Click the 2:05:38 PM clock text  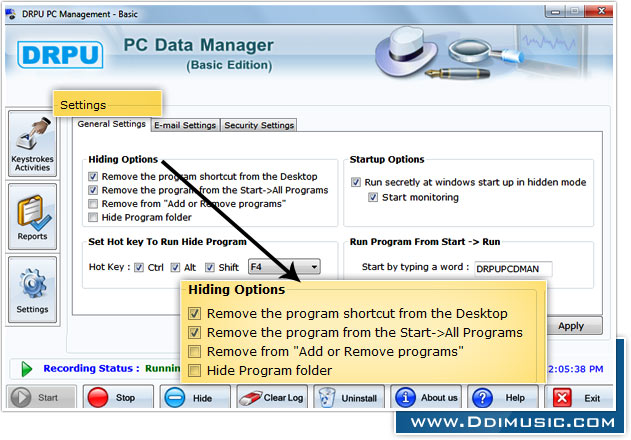575,369
